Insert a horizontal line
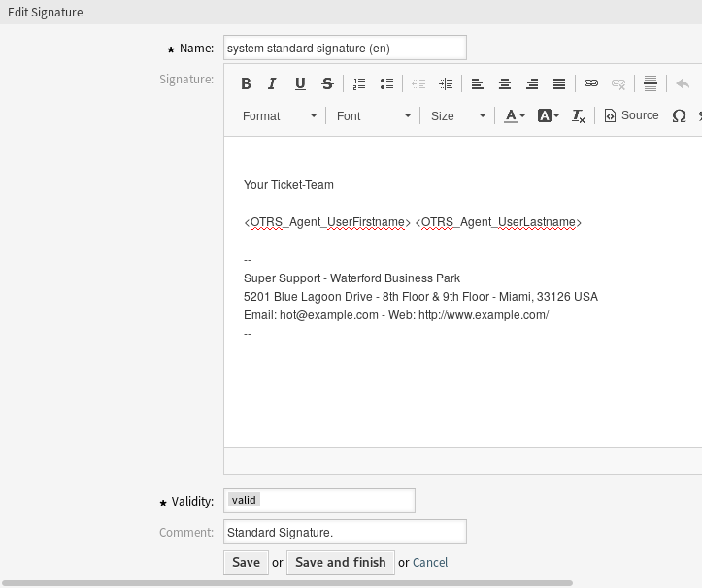Image resolution: width=702 pixels, height=588 pixels. click(651, 83)
